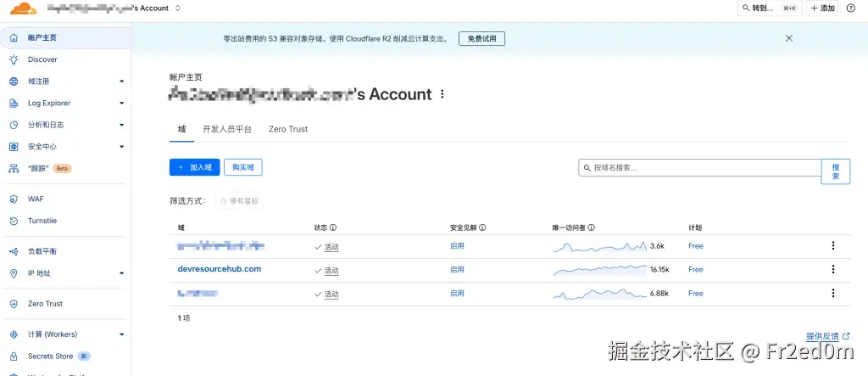Click the Account Home house icon
This screenshot has height=376, width=868.
(14, 37)
